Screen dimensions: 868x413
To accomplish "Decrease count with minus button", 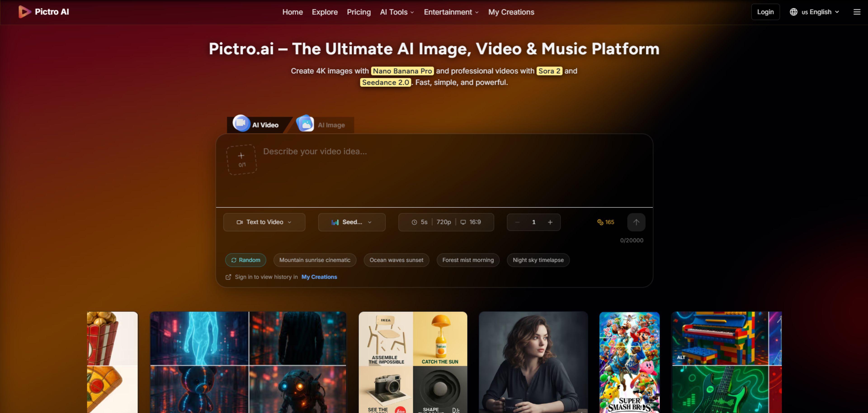I will (517, 222).
